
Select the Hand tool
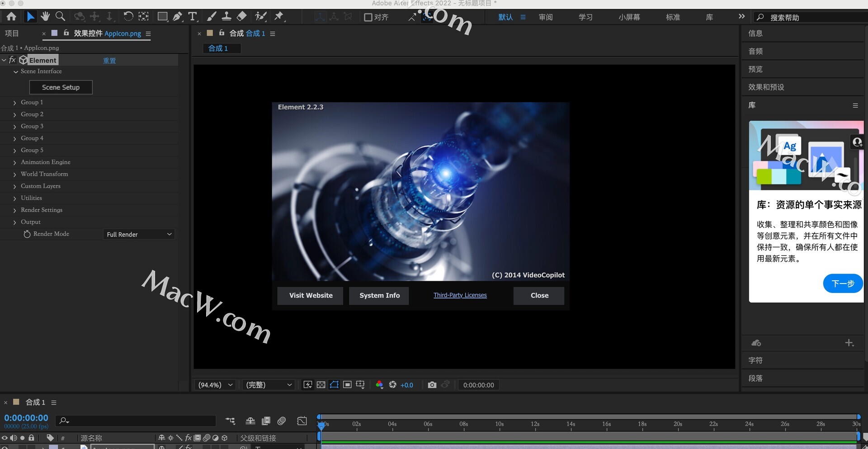(x=45, y=17)
